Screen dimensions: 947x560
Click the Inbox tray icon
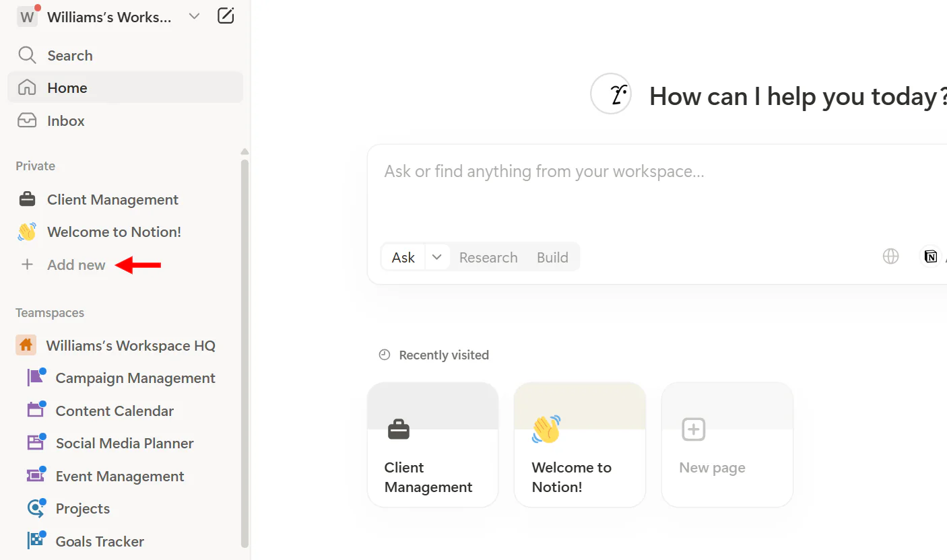coord(27,120)
